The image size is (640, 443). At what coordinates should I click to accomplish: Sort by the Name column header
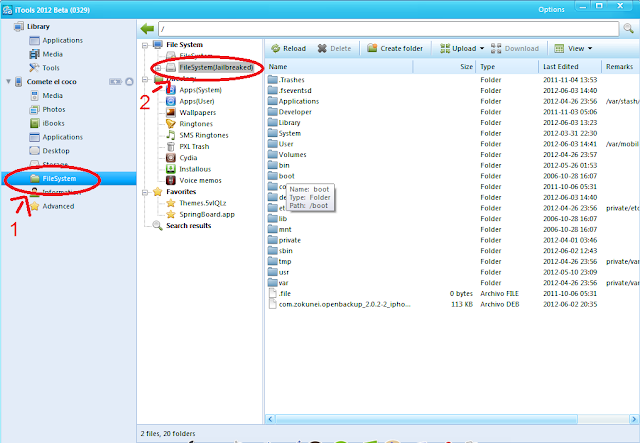[x=339, y=67]
